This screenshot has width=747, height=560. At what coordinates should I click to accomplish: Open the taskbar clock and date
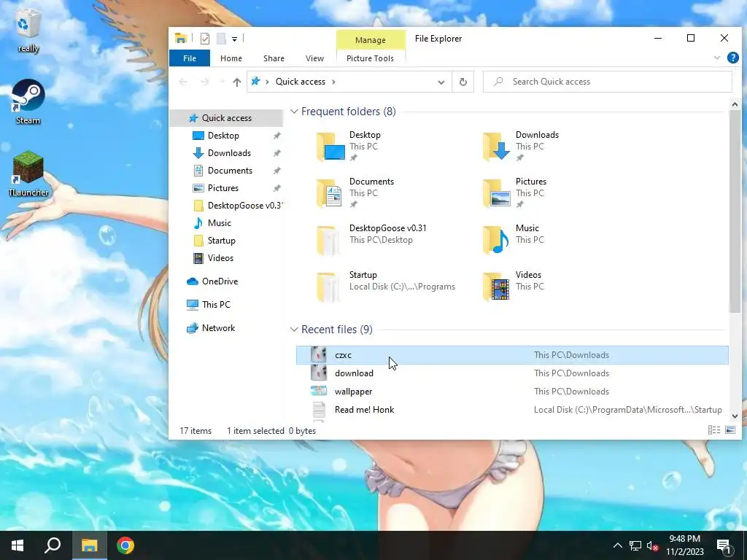[684, 545]
